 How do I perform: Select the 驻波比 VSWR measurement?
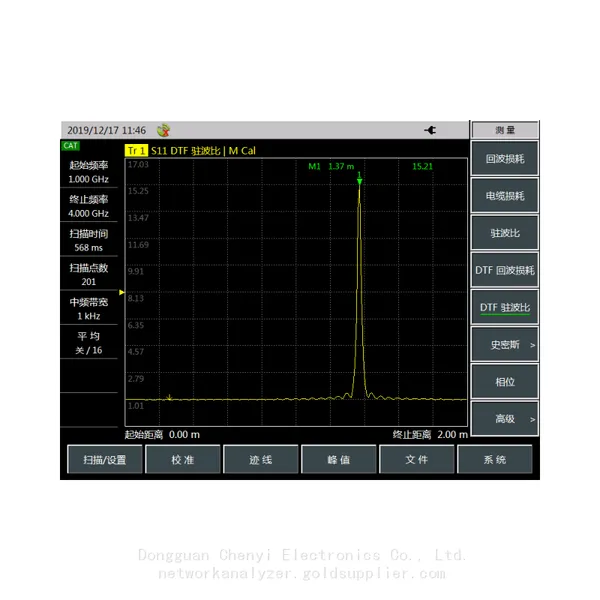pyautogui.click(x=505, y=233)
